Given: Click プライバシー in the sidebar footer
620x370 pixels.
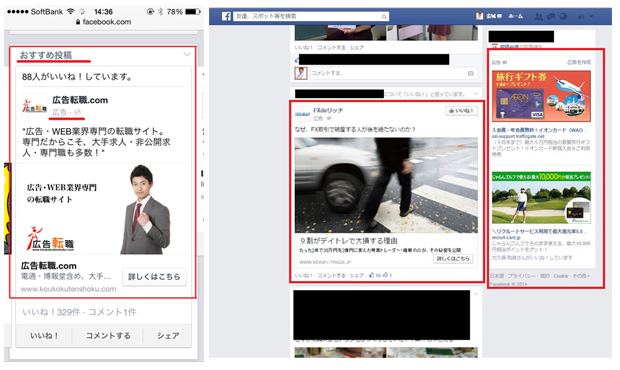Looking at the screenshot, I should click(522, 276).
